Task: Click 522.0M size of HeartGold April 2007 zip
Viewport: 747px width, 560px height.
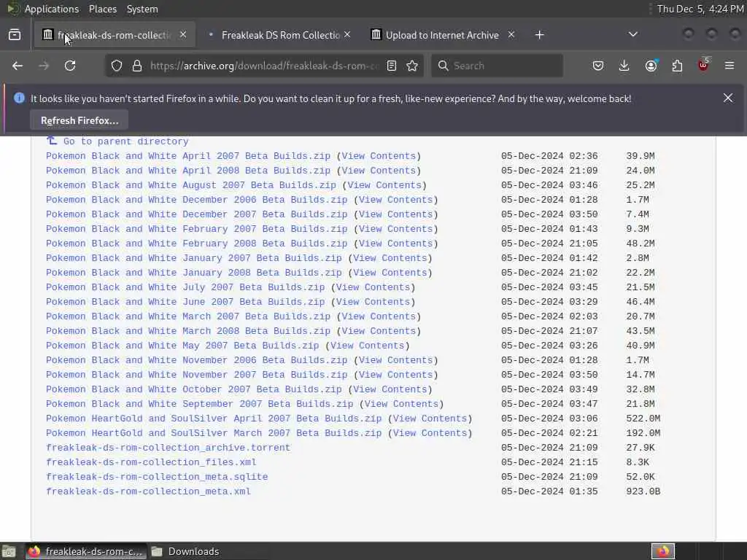Action: pos(643,419)
